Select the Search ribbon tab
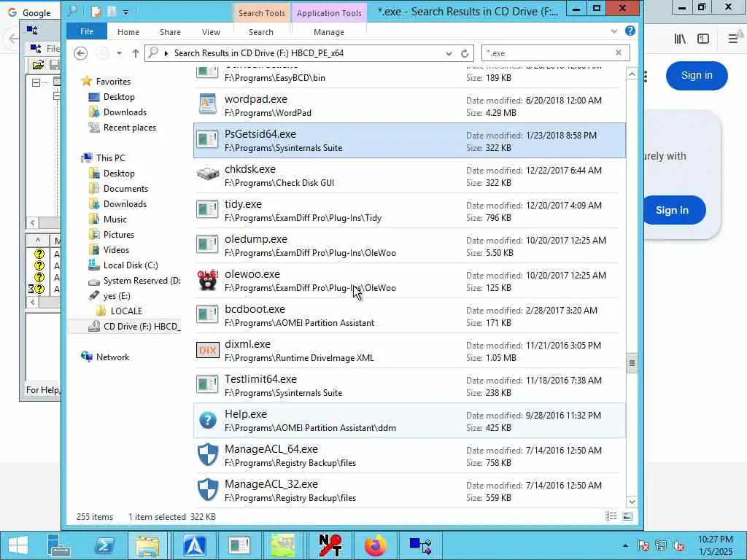 (261, 32)
